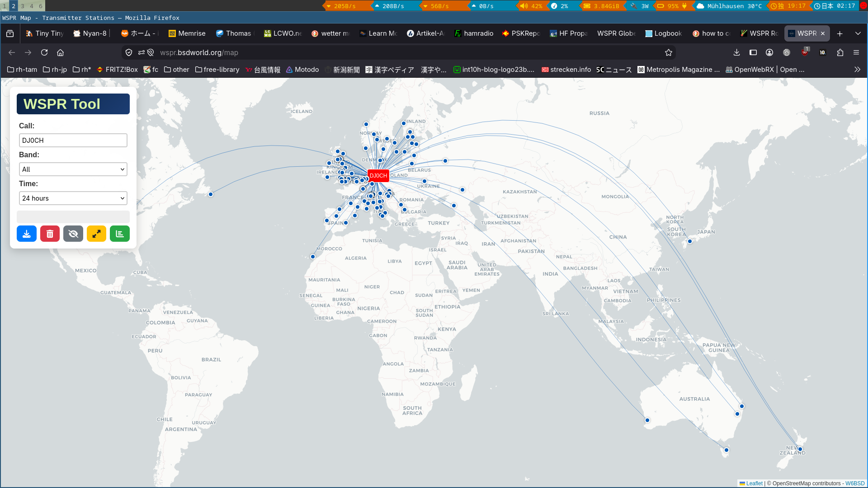The image size is (868, 488).
Task: Click the yellow expand arrows button
Action: click(96, 234)
